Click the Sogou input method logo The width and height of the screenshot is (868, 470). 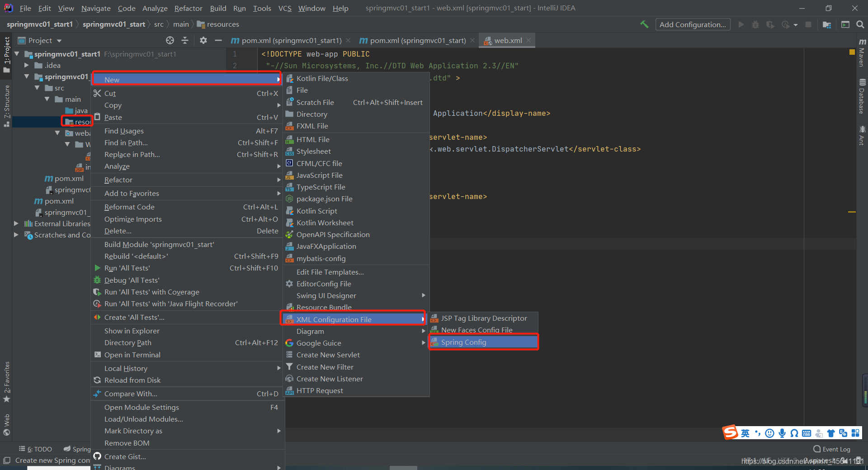coord(730,432)
